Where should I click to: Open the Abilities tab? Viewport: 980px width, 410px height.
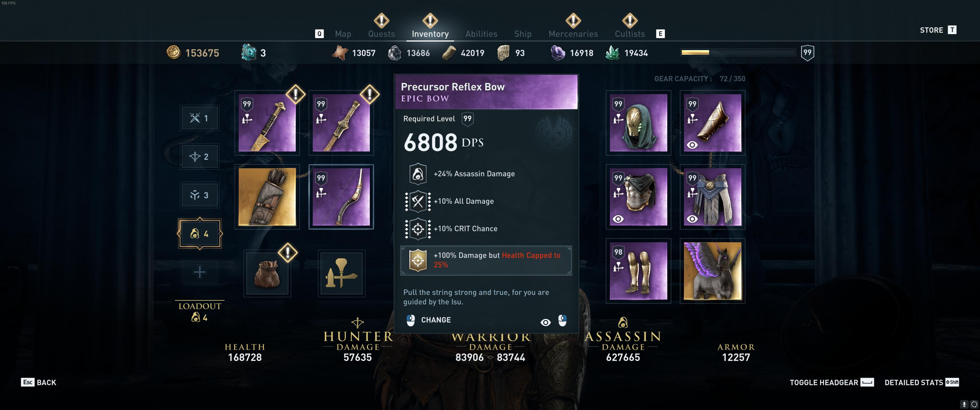(481, 34)
